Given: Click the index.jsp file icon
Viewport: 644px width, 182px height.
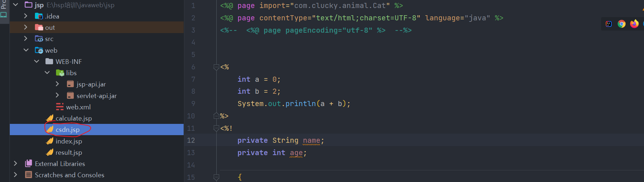Looking at the screenshot, I should [x=50, y=141].
